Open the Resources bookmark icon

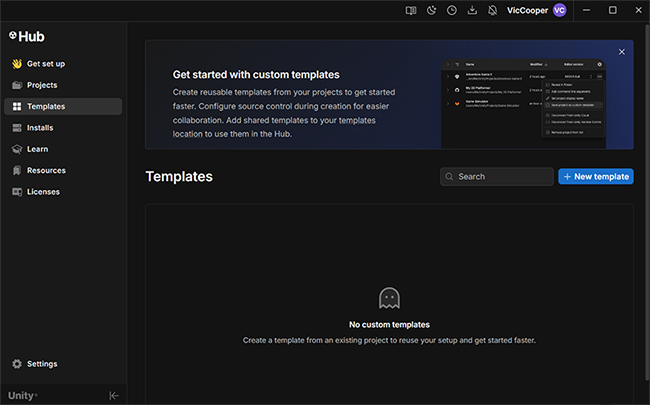coord(17,170)
